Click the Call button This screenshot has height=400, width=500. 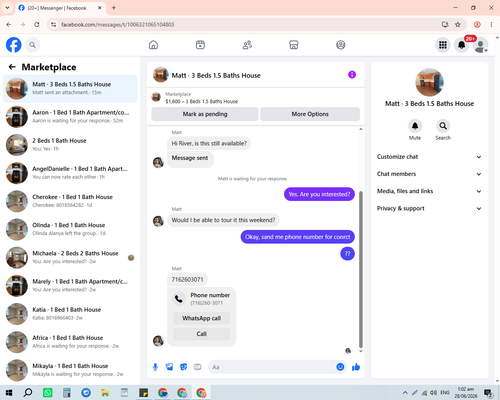click(x=202, y=334)
